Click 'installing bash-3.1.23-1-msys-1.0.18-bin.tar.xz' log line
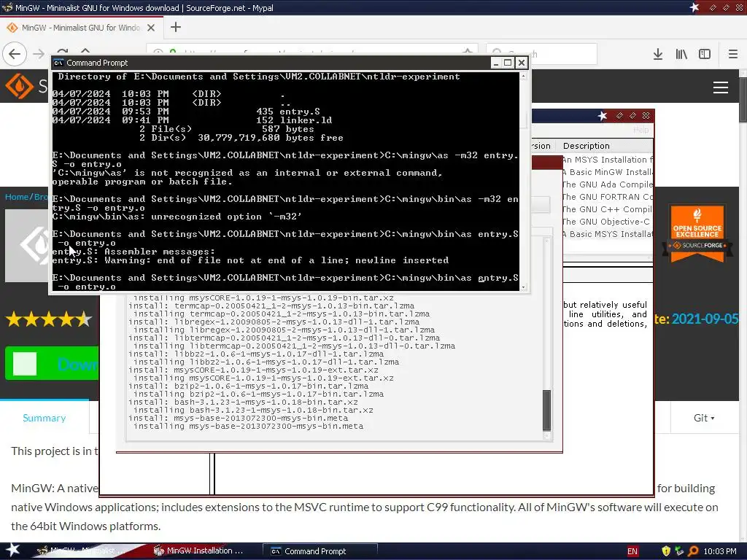Screen dimensions: 747x560 [253, 410]
